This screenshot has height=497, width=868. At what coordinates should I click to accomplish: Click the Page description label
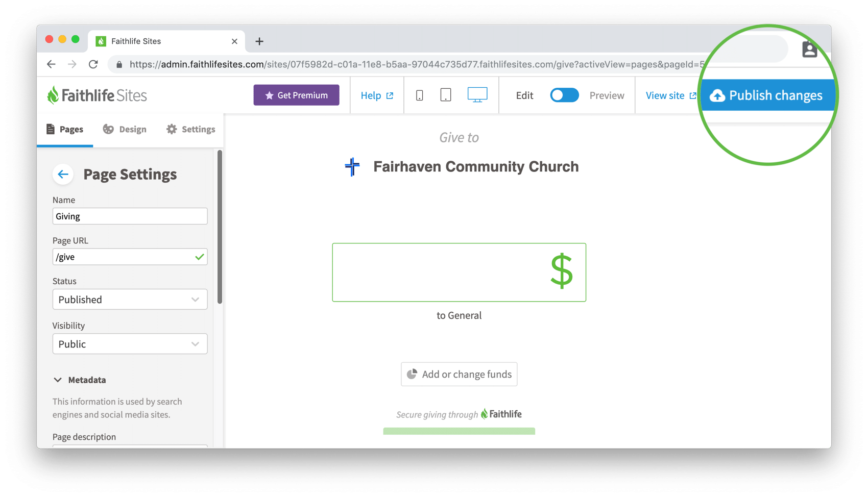tap(84, 437)
